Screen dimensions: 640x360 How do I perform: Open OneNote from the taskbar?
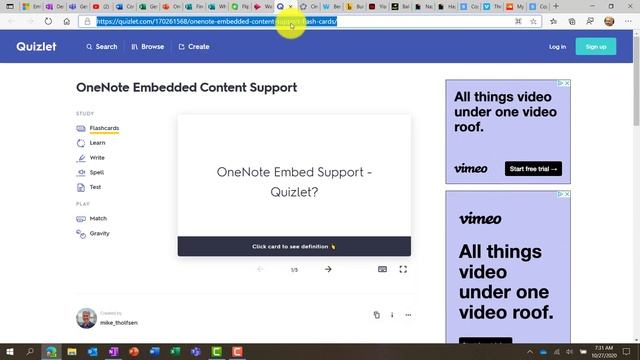point(113,351)
